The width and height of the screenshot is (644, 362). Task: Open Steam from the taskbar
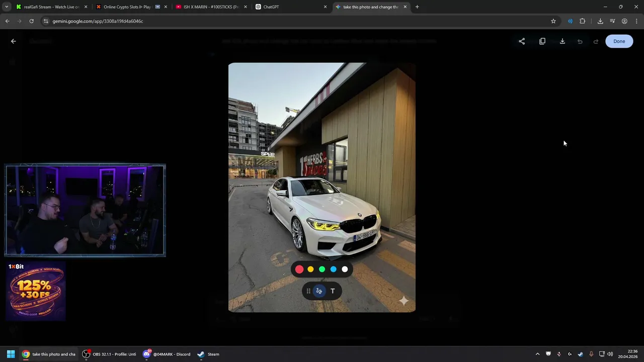208,354
